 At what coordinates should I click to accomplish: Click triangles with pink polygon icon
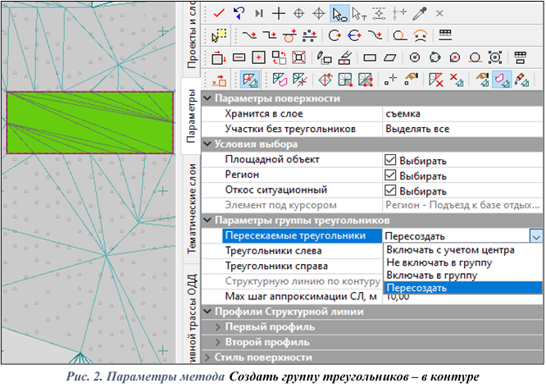pos(280,80)
